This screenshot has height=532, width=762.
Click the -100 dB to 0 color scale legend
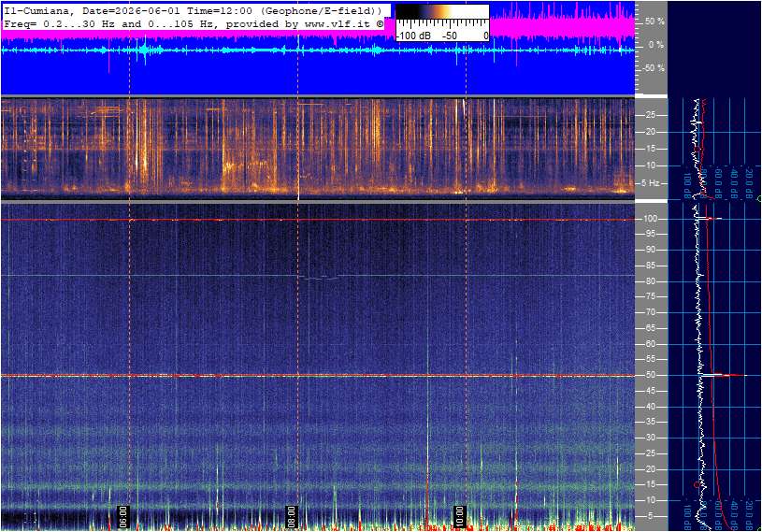442,23
